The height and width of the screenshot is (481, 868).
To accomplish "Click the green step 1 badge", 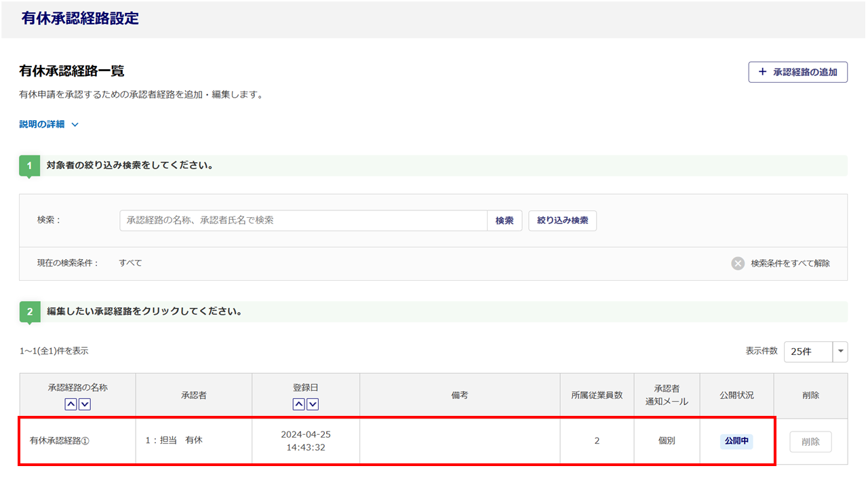I will tap(29, 166).
